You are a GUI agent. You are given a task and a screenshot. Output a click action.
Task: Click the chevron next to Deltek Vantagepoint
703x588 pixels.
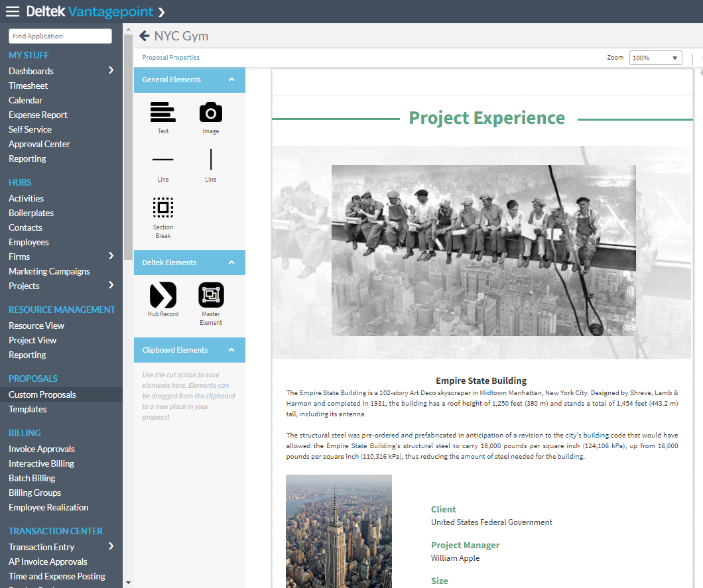[161, 12]
